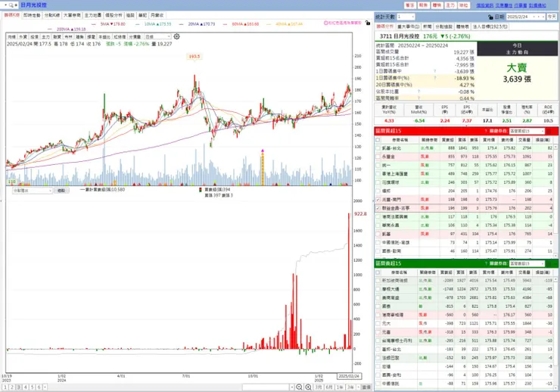This screenshot has height=392, width=560.
Task: Toggle 均線 overlay button on chart toolbar
Action: tap(12, 37)
